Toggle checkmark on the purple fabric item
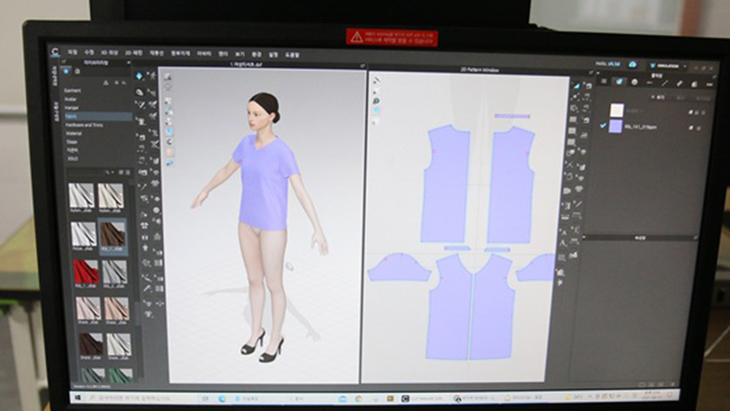730x411 pixels. [x=603, y=127]
